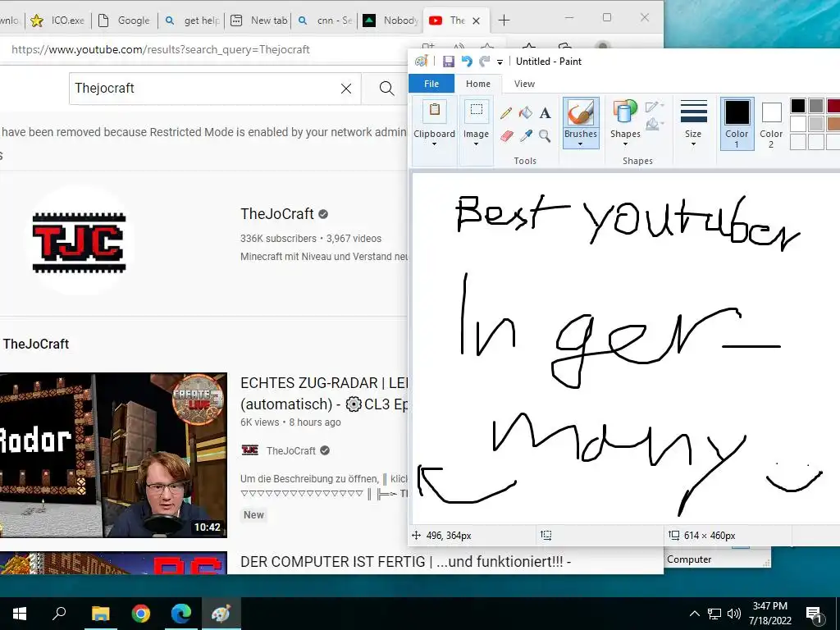Screen dimensions: 840x630
Task: Click the Size line-thickness icon
Action: 693,112
